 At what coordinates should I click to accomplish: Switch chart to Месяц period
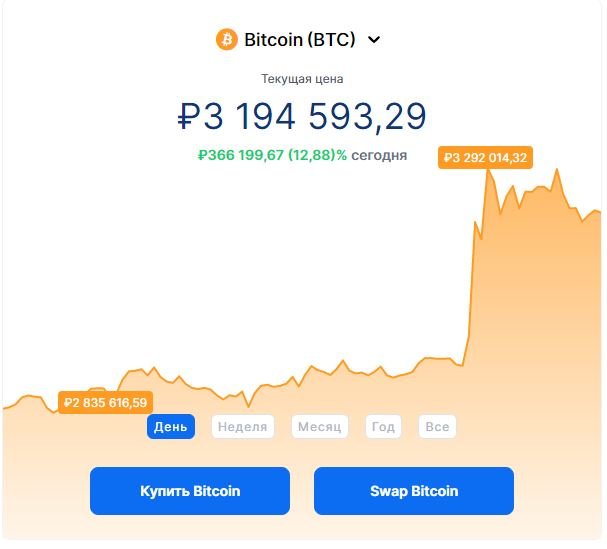pos(320,427)
